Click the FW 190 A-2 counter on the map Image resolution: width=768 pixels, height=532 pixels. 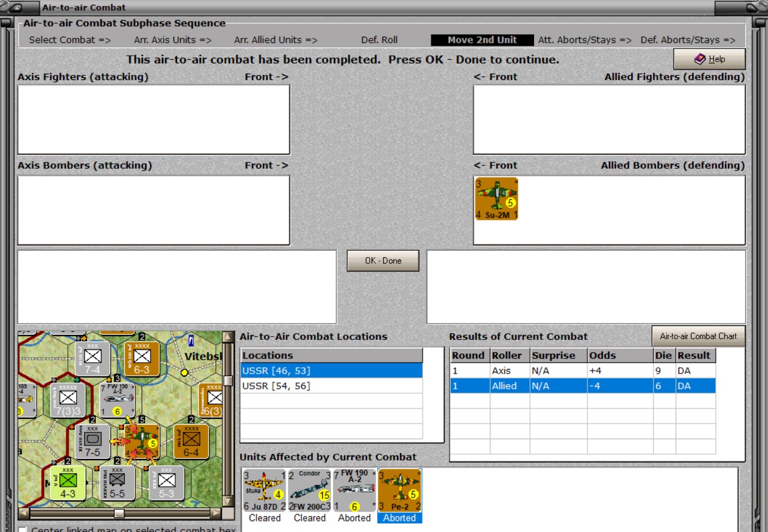[x=117, y=400]
